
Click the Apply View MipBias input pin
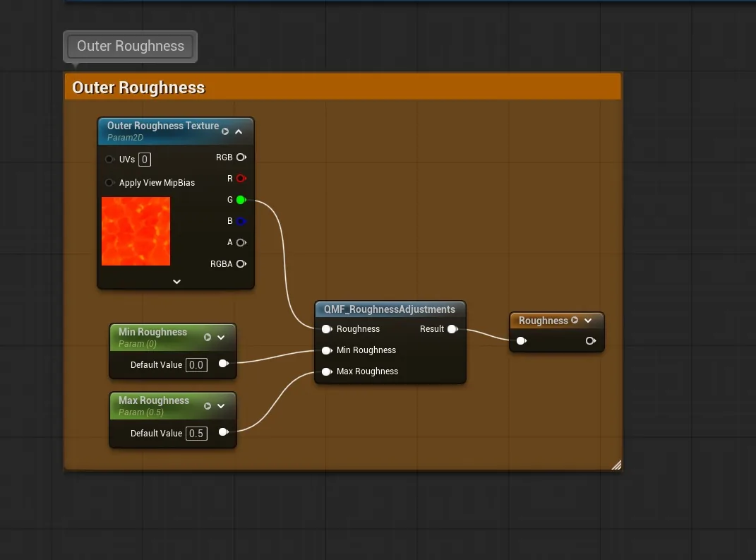pos(109,182)
